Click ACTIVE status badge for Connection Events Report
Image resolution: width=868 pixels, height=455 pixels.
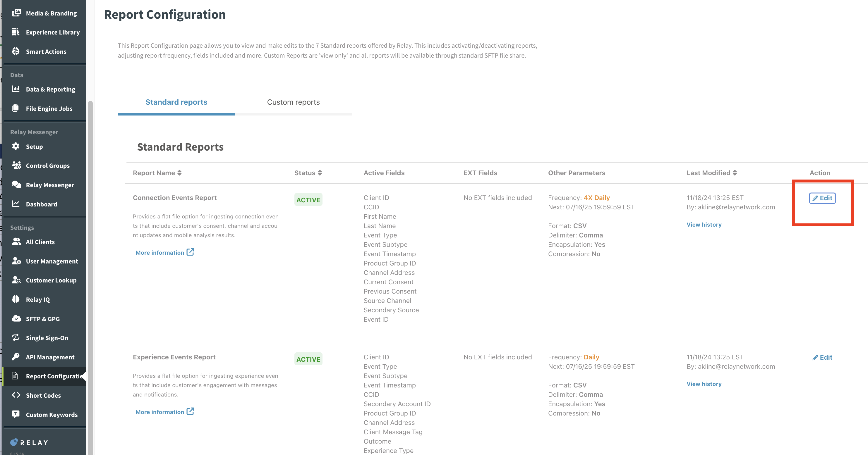point(308,200)
